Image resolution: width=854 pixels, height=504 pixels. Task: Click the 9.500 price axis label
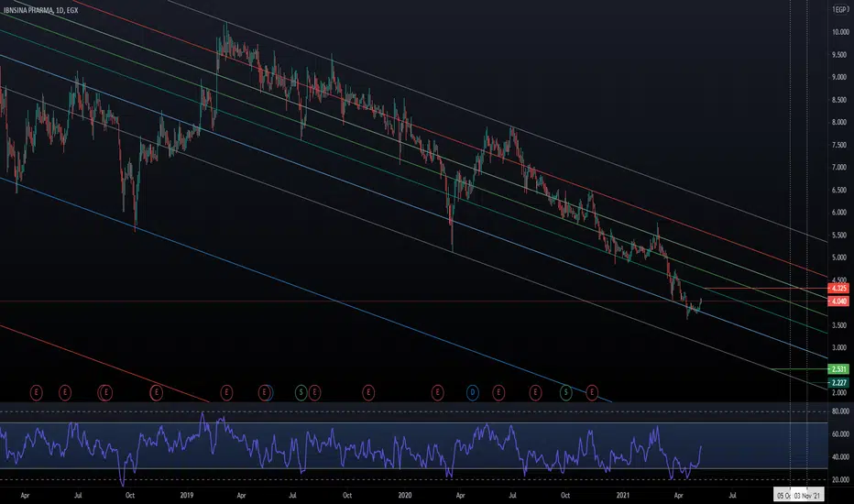(x=840, y=55)
